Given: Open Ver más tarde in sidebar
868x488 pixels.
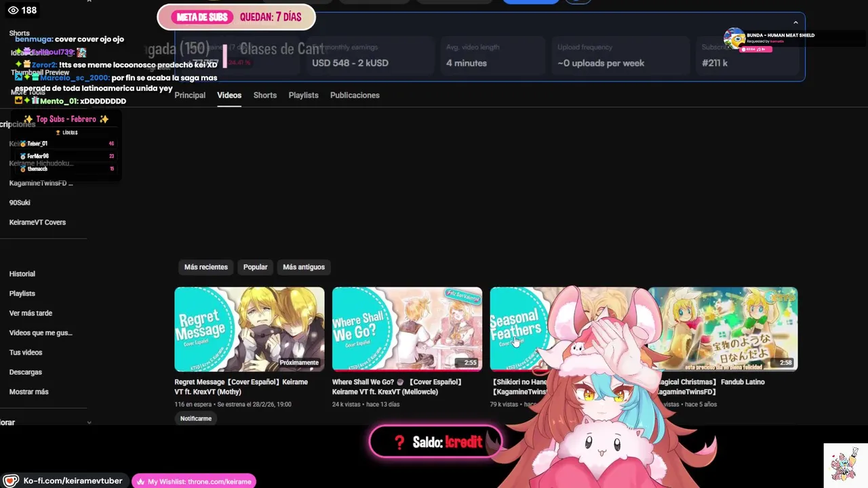Looking at the screenshot, I should coord(31,313).
